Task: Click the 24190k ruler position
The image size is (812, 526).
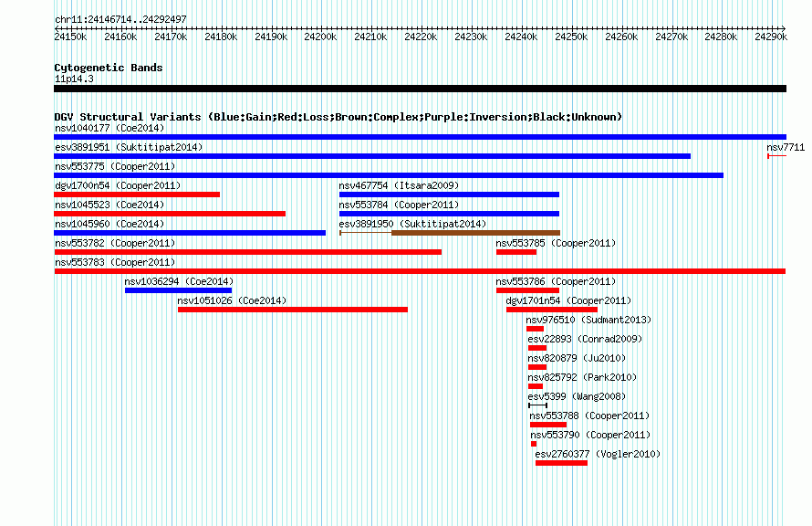Action: tap(271, 37)
